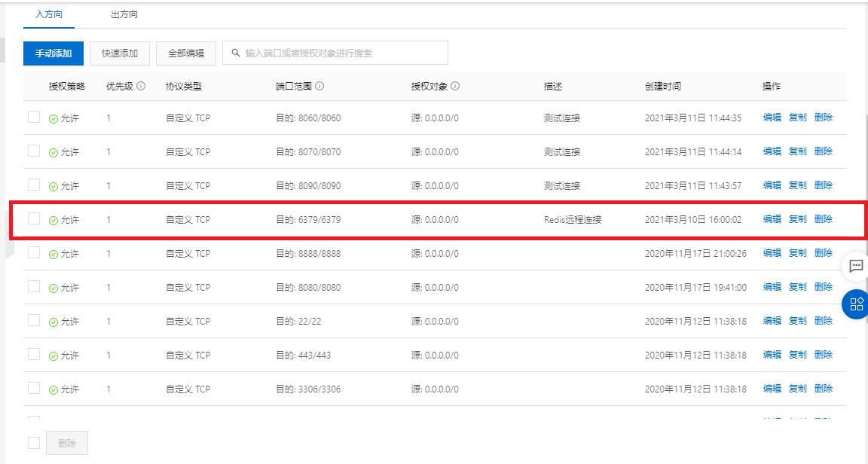
Task: Tick checkbox for the 443/443 rule
Action: click(34, 354)
